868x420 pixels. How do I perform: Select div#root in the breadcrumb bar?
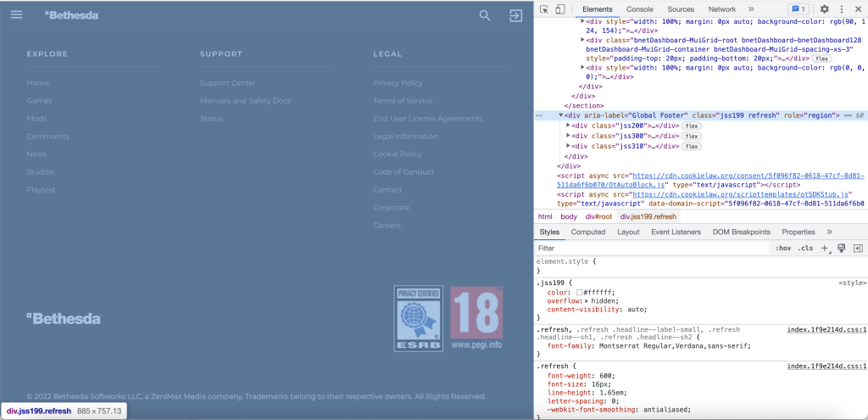coord(599,216)
